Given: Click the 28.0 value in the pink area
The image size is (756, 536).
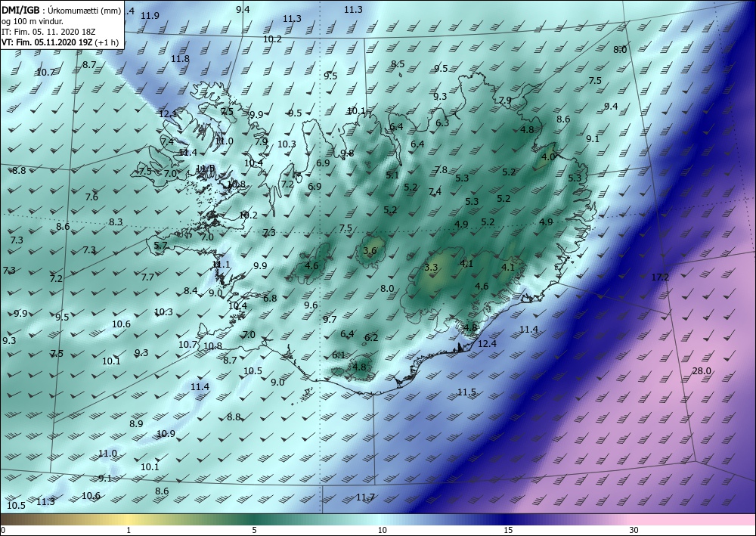Looking at the screenshot, I should point(702,370).
